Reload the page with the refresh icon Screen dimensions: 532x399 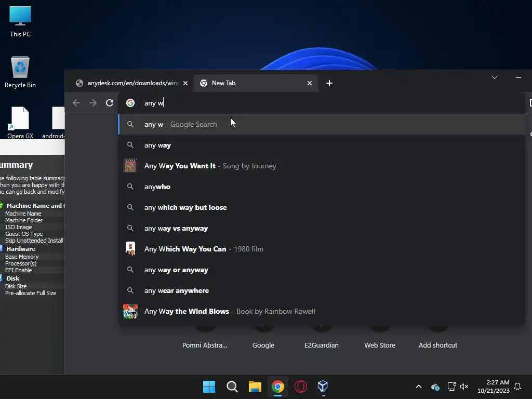110,103
